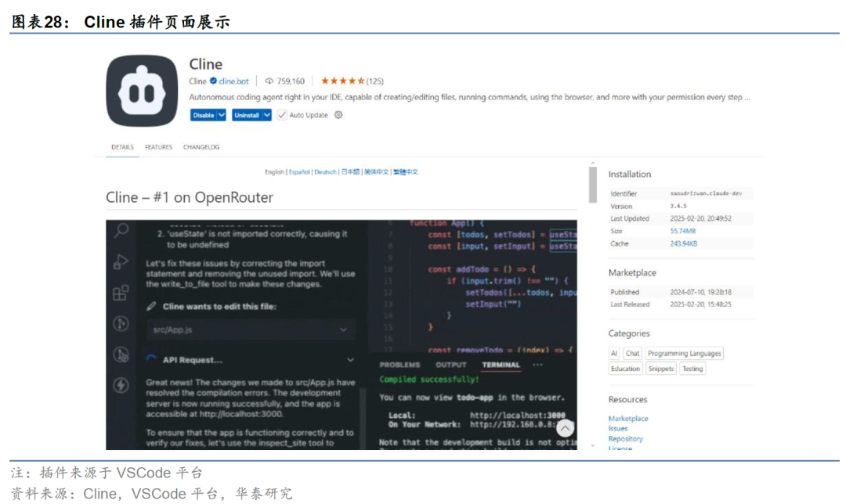Click the scroll-to-top round arrow button

[x=565, y=428]
